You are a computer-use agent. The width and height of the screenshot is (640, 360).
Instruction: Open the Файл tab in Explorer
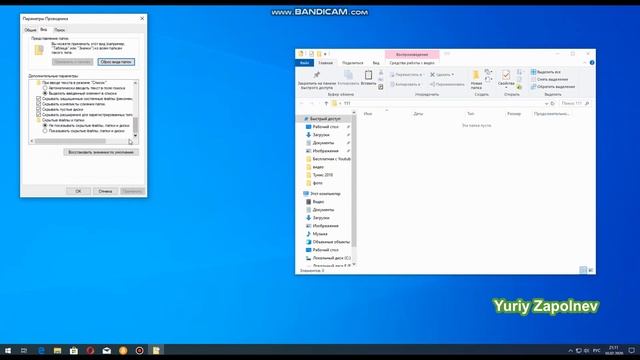coord(304,63)
